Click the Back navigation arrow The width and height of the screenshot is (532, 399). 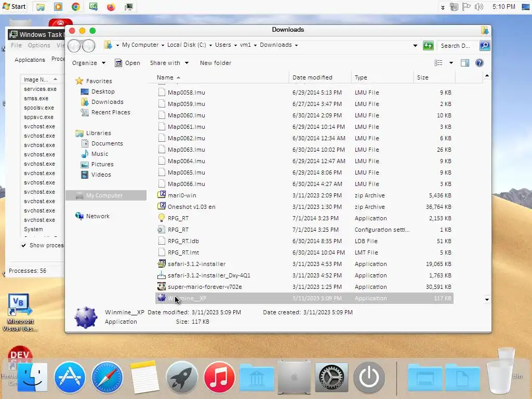[74, 46]
